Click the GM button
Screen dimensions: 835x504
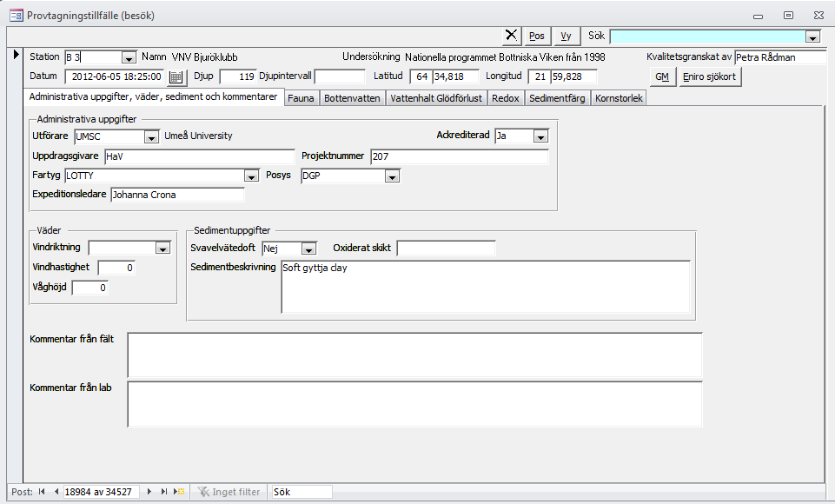click(x=662, y=76)
